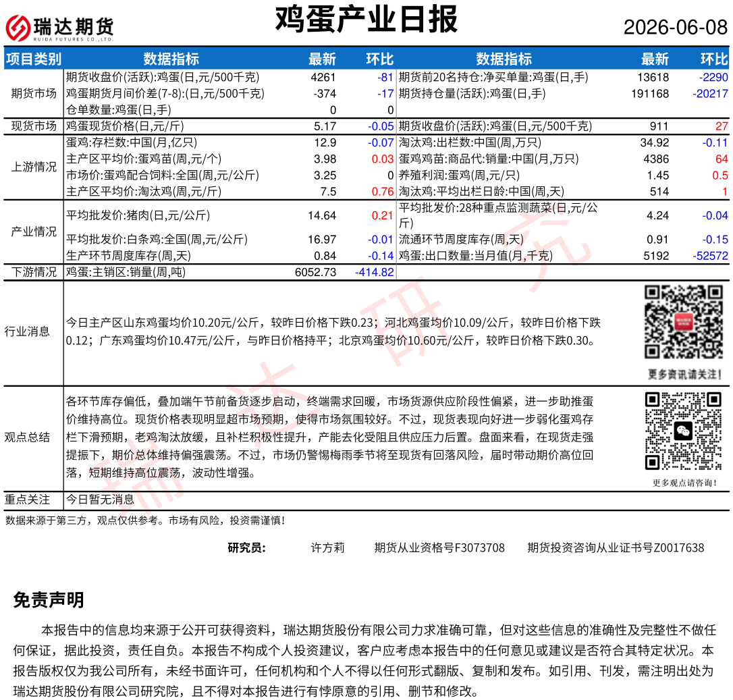Screen dimensions: 733x700
Task: Click researcher name 许方莉
Action: (328, 547)
